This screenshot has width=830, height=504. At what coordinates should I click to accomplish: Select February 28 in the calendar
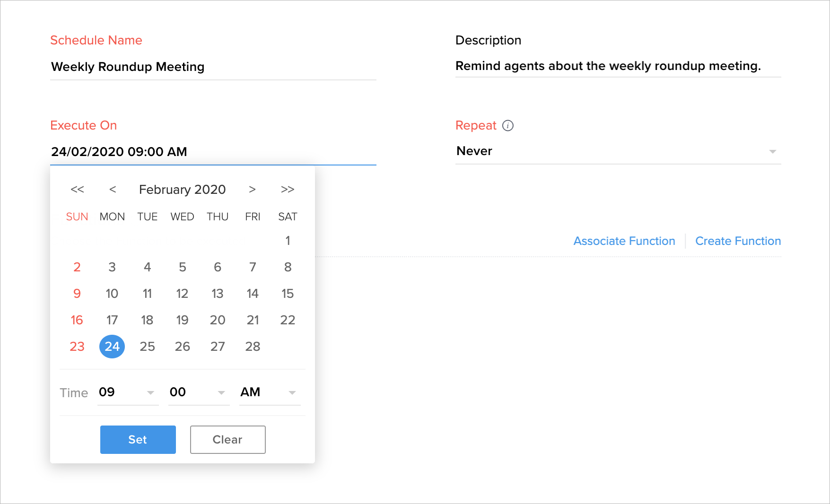click(253, 347)
